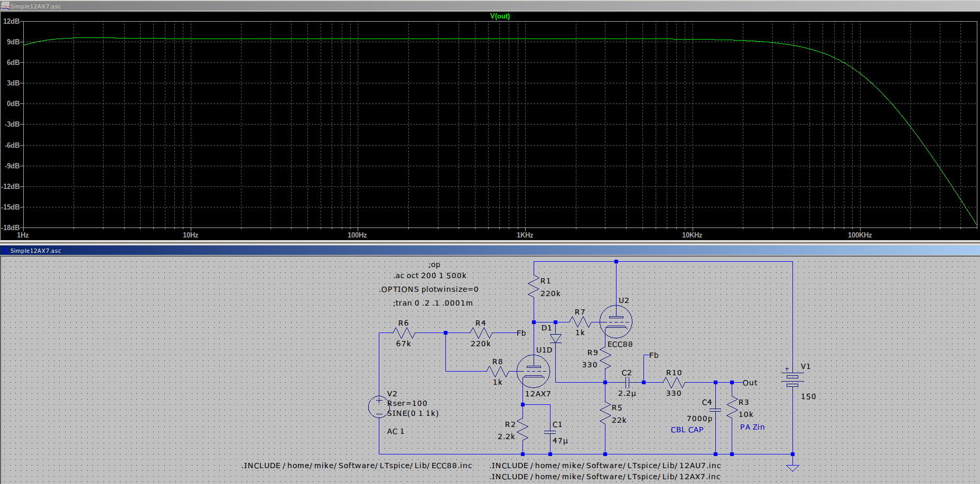Click the R10 resistor symbol
This screenshot has height=484, width=980.
pos(674,382)
